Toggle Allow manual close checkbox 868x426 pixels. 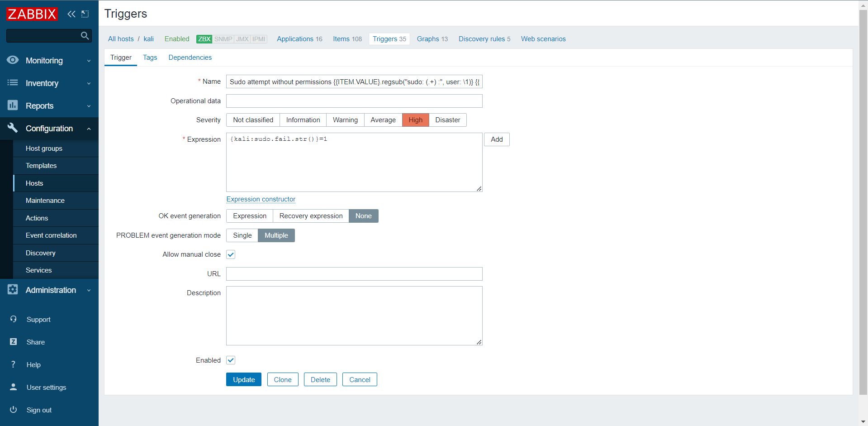point(231,254)
